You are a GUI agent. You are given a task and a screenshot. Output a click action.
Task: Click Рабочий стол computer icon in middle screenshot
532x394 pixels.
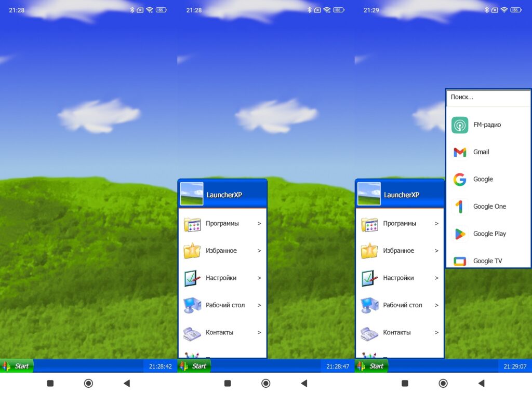click(192, 305)
